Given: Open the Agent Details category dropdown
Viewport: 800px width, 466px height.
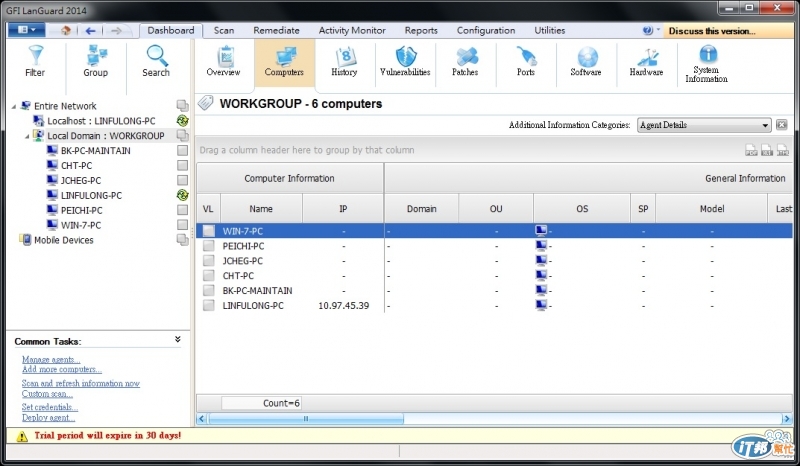Looking at the screenshot, I should click(704, 125).
